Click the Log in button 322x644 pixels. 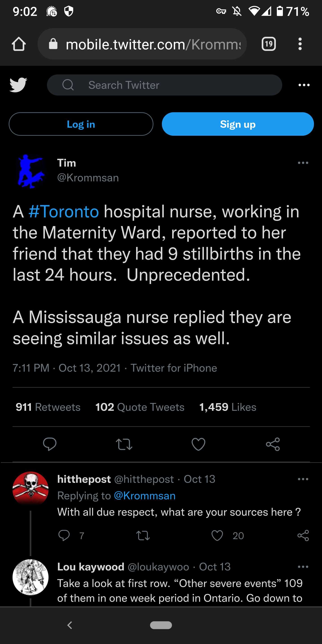click(81, 124)
